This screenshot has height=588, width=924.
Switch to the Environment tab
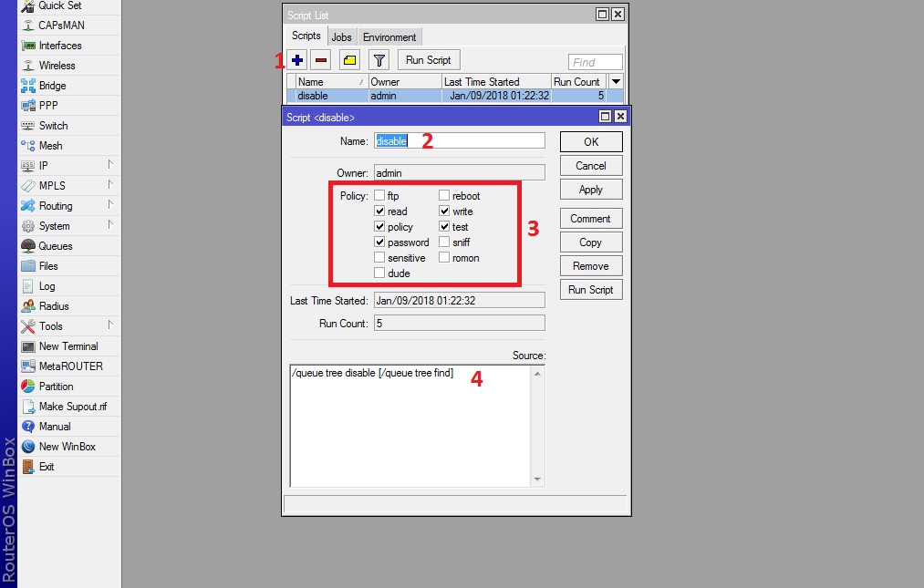click(389, 36)
